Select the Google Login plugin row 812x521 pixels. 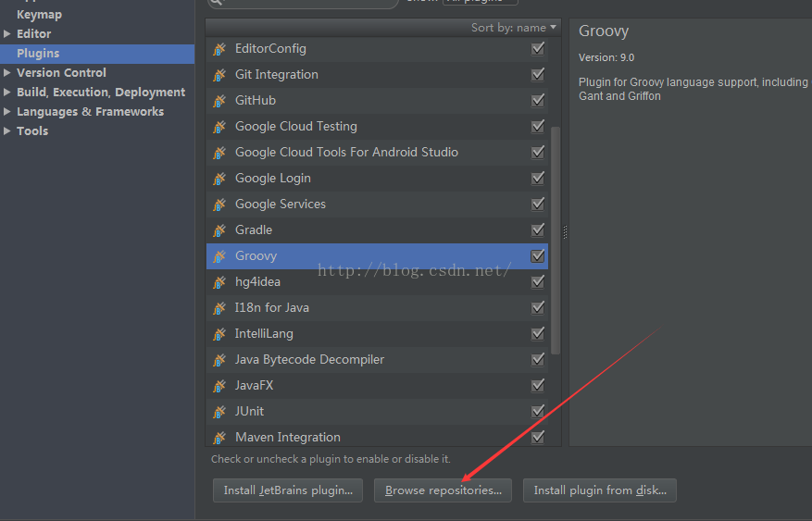377,179
